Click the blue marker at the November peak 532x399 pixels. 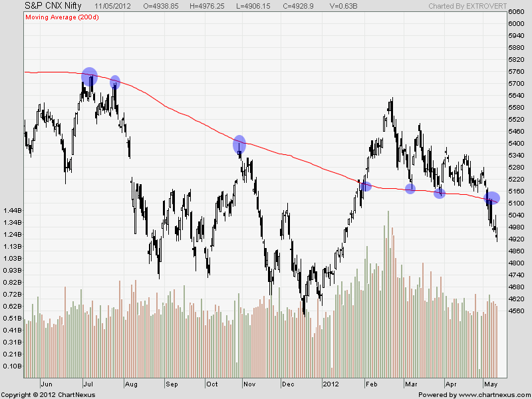tap(239, 144)
